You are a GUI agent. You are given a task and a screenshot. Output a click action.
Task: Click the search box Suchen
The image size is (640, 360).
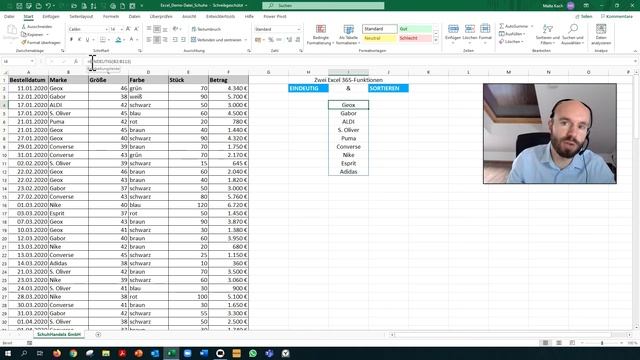click(323, 6)
